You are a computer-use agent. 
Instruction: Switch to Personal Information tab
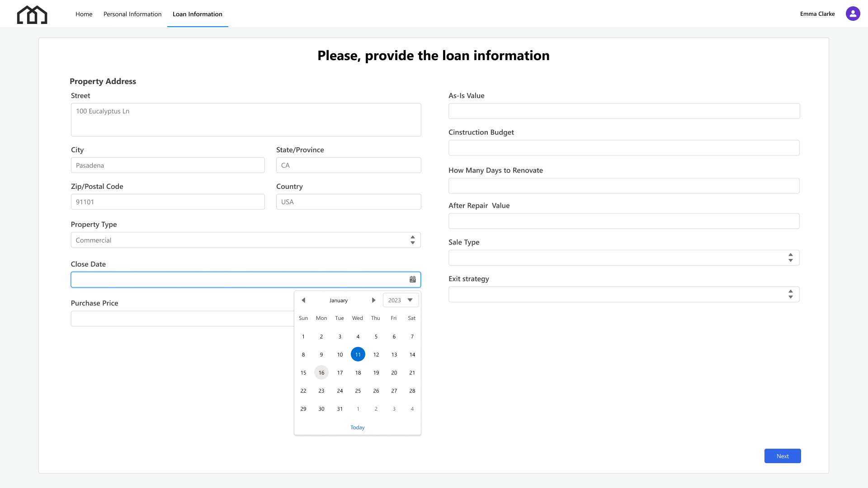point(132,14)
